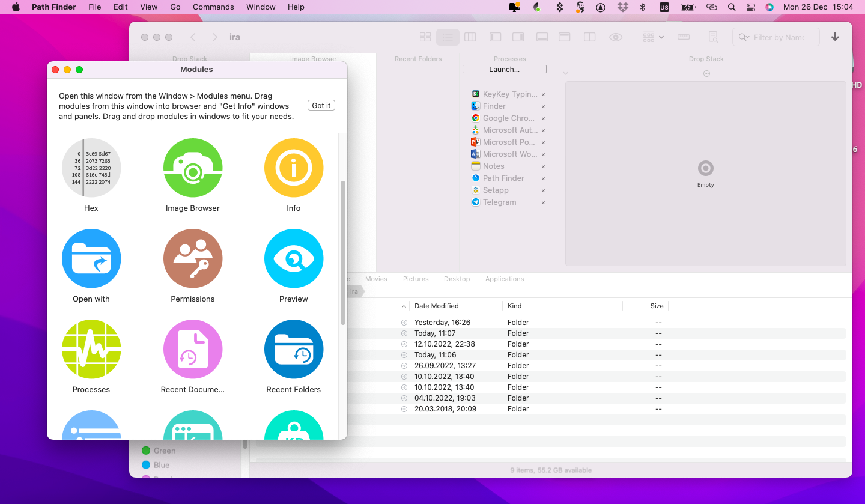The height and width of the screenshot is (504, 865).
Task: Open the Go menu
Action: click(x=175, y=7)
